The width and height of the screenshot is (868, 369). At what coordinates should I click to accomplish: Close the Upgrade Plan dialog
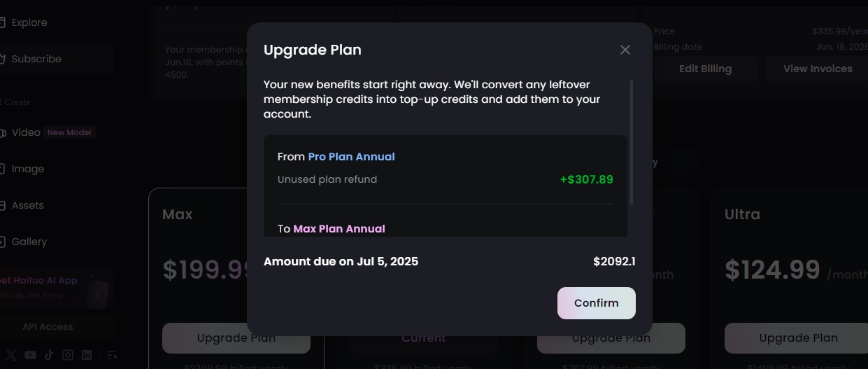pyautogui.click(x=625, y=50)
